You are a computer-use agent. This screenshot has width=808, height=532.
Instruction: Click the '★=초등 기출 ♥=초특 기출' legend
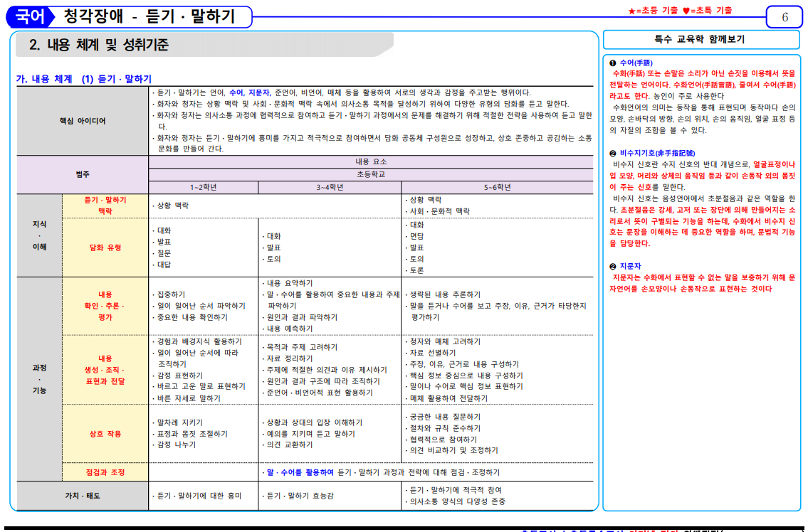tap(680, 10)
